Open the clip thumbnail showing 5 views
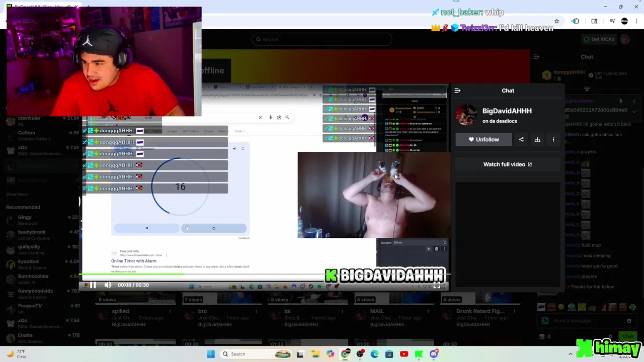Image resolution: width=644 pixels, height=362 pixels. (308, 299)
